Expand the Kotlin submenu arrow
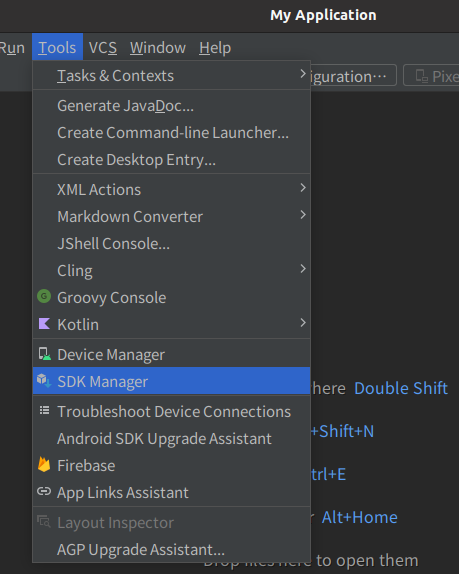 [x=303, y=323]
